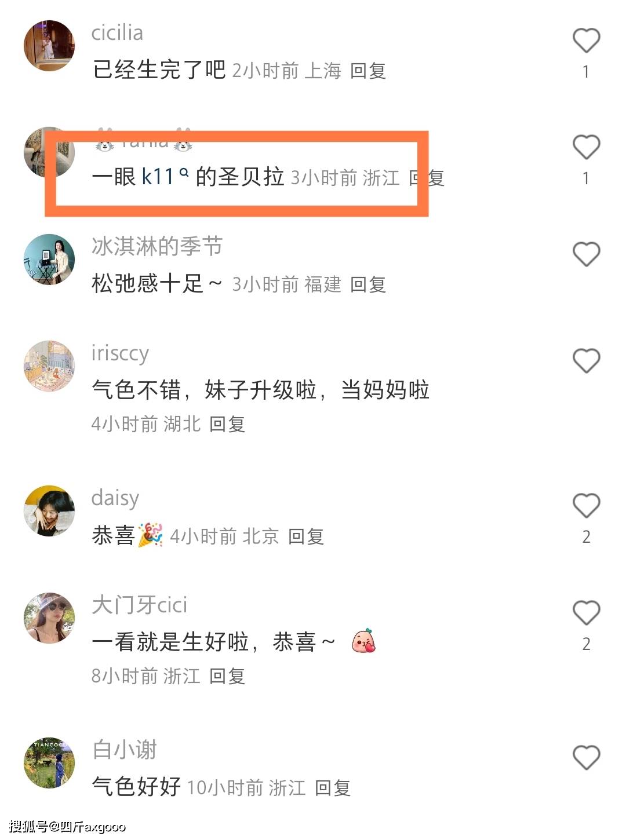
Task: Open 大门牙cici's username profile
Action: pos(139,605)
